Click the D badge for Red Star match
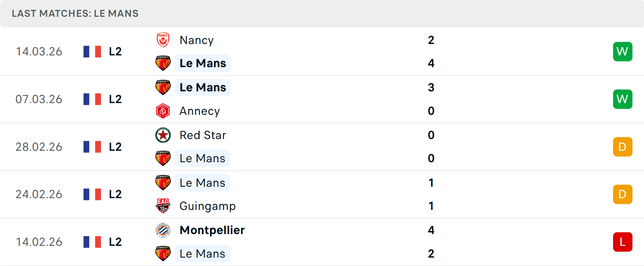644x266 pixels. tap(623, 147)
